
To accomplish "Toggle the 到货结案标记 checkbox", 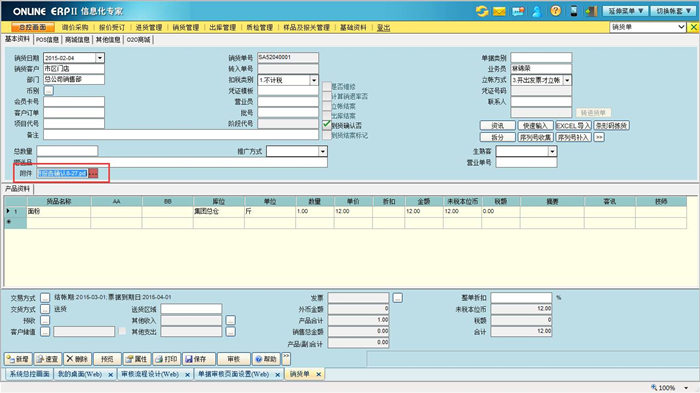I will 327,135.
